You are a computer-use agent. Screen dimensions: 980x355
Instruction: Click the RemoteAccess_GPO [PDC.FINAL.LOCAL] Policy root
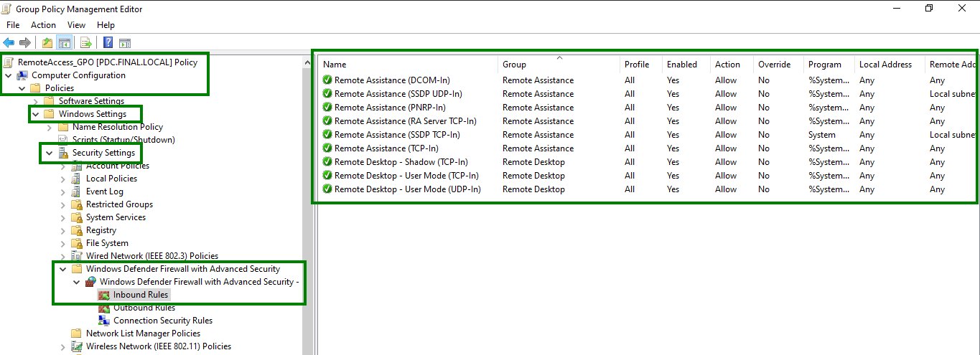(108, 62)
